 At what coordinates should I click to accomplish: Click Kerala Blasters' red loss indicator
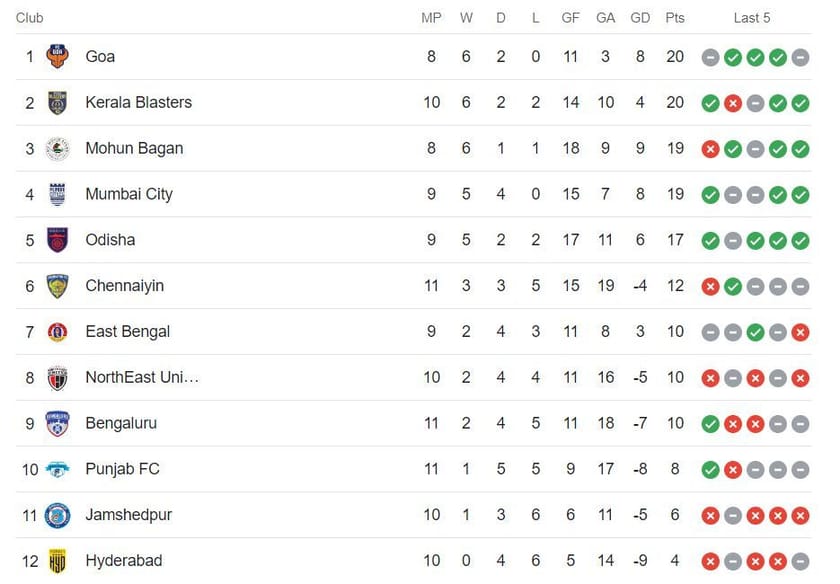(x=734, y=102)
